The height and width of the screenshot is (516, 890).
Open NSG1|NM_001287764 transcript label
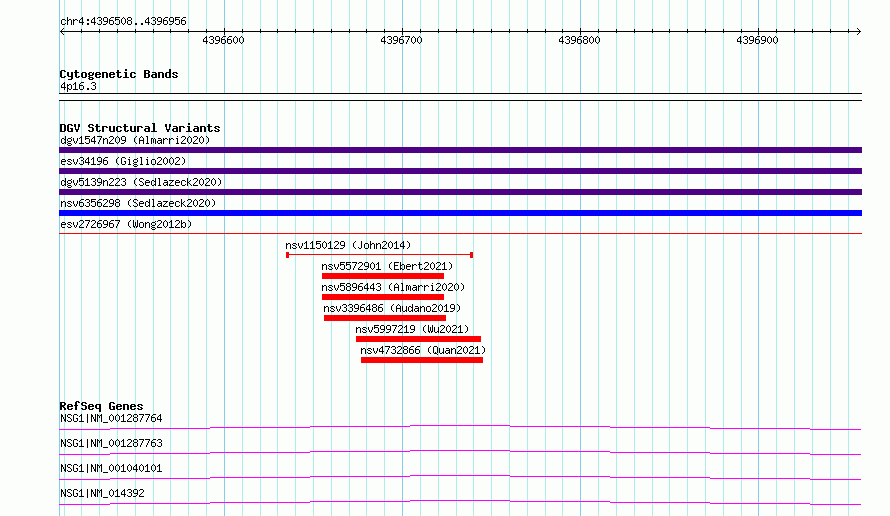[x=111, y=418]
